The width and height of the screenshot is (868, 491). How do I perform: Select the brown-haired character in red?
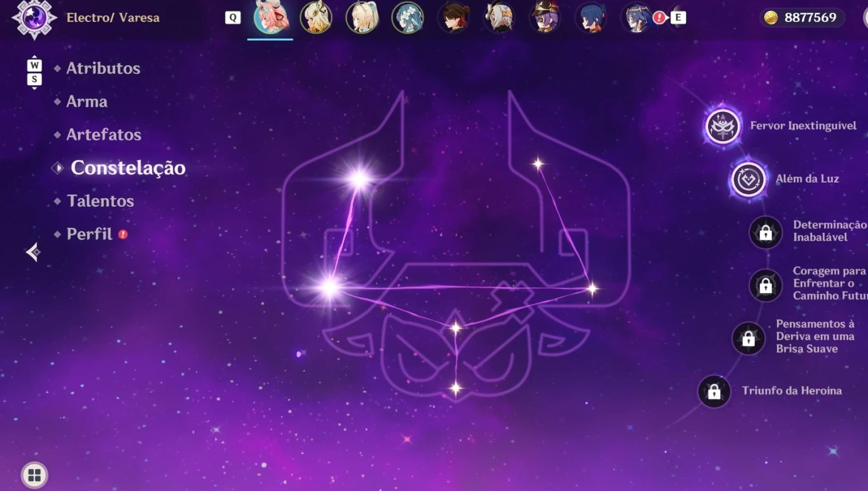pyautogui.click(x=453, y=17)
